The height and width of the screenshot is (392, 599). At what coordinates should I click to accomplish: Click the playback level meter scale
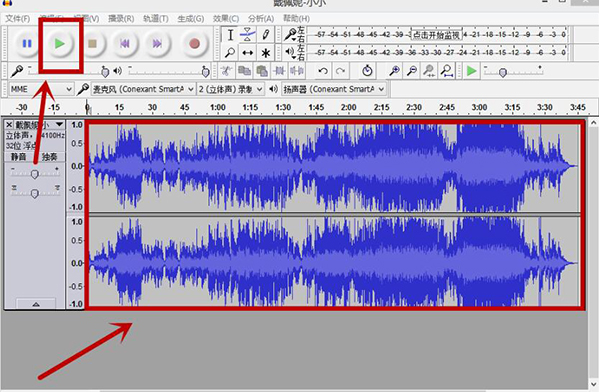pos(438,52)
